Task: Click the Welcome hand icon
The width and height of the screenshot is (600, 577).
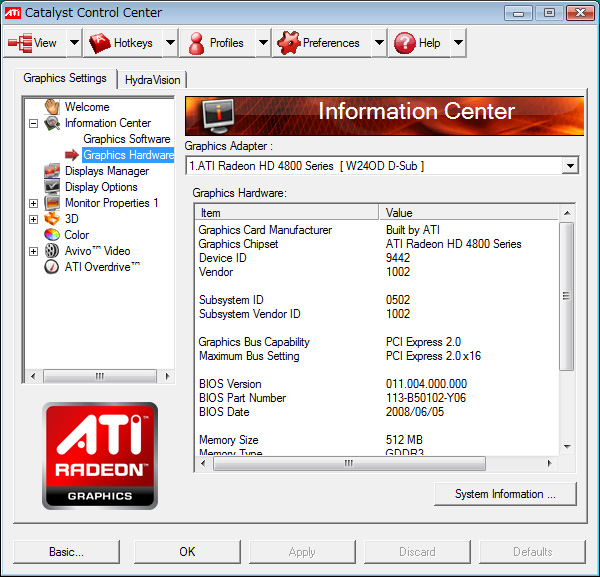Action: (52, 107)
